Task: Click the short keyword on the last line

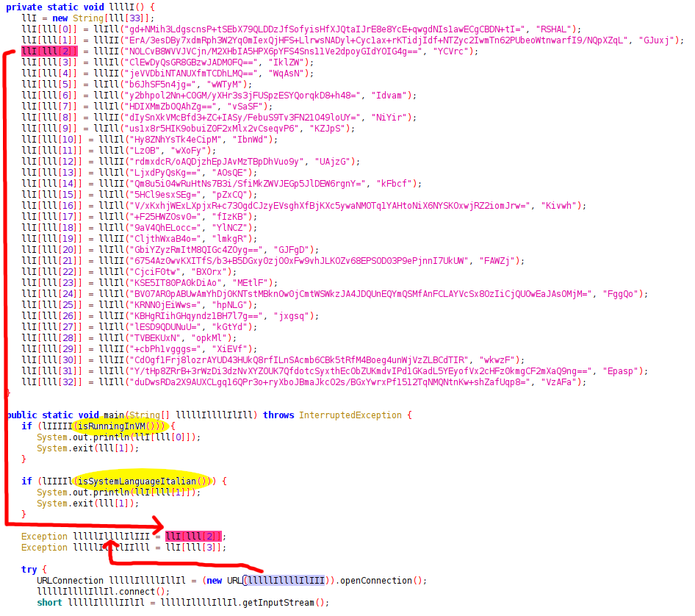Action: click(50, 603)
